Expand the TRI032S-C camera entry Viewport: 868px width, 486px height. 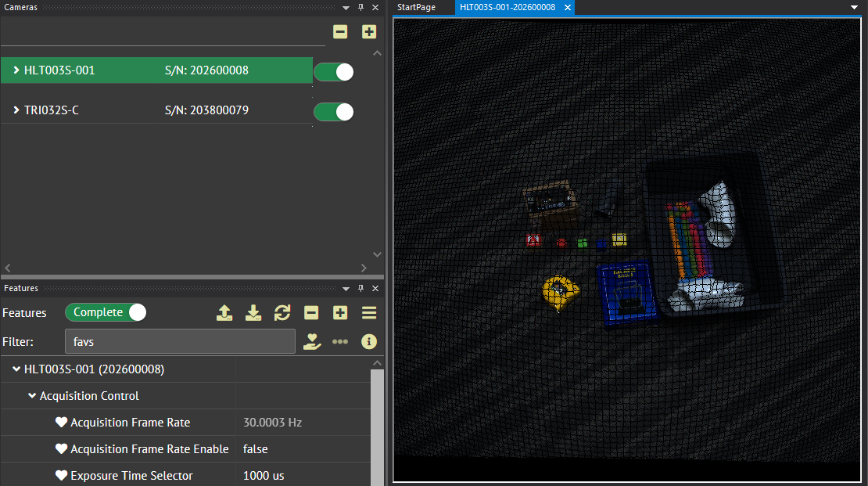(x=16, y=110)
